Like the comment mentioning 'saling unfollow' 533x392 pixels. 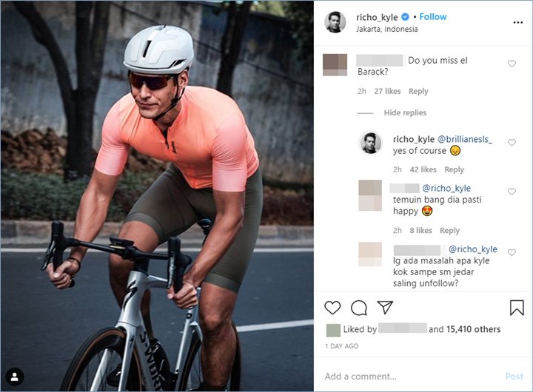click(x=512, y=254)
